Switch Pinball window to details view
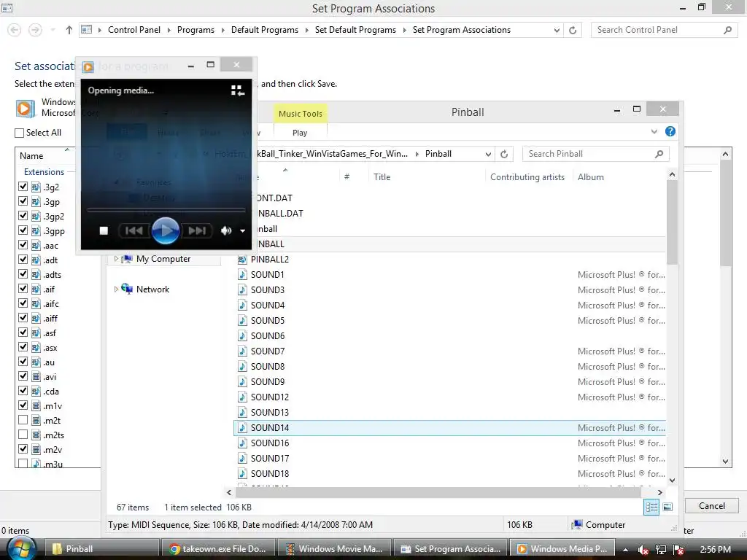 pos(651,507)
